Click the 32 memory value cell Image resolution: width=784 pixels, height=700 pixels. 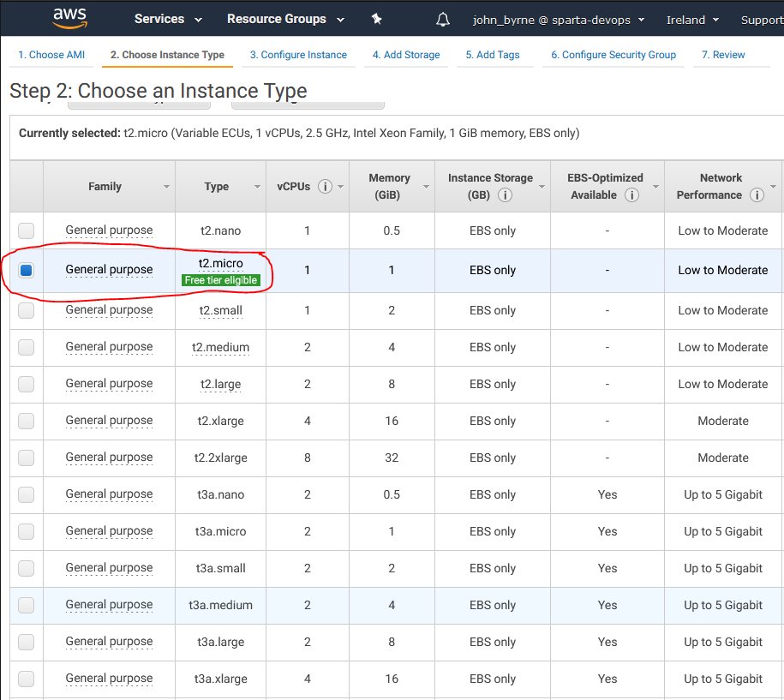pos(392,458)
